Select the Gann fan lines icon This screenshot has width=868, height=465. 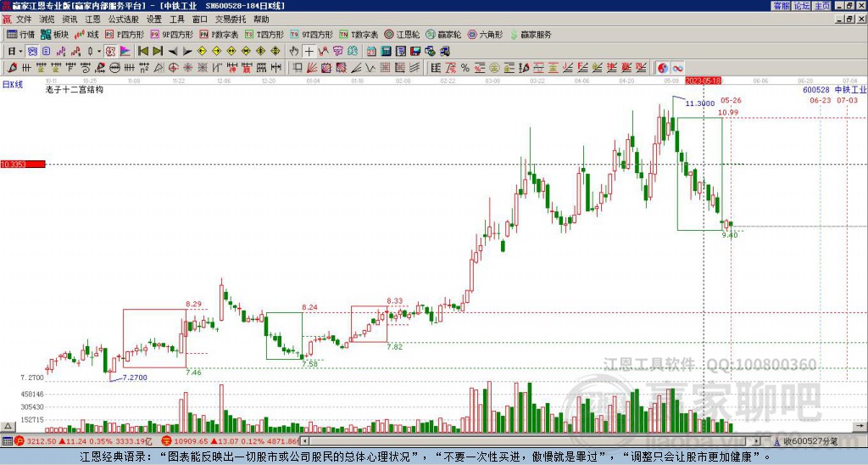312,68
